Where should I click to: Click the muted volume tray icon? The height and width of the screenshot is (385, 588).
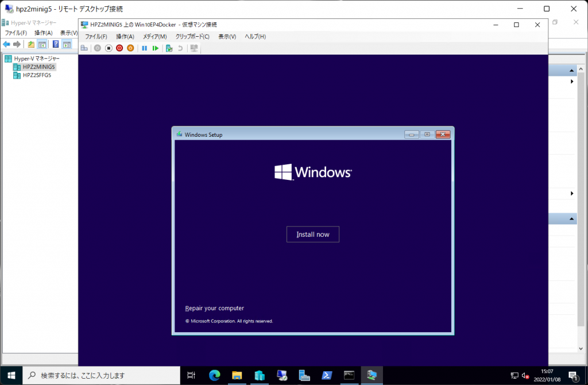tap(525, 376)
